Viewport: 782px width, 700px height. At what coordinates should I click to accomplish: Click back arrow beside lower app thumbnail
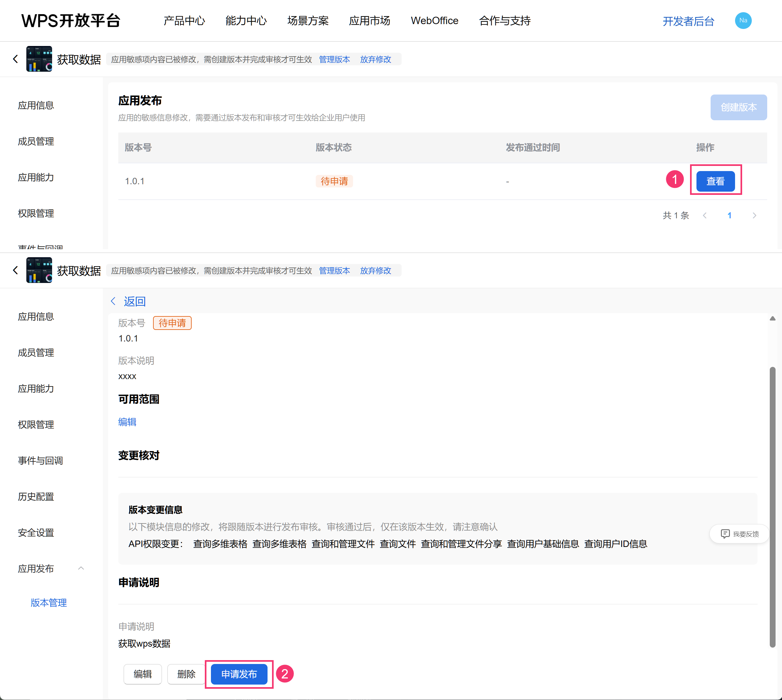[x=15, y=270]
